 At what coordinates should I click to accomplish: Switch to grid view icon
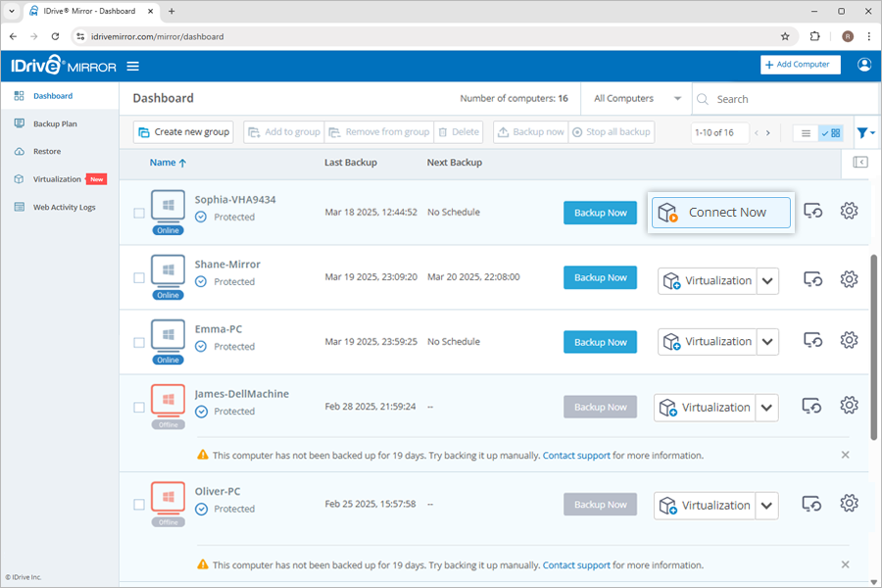coord(831,133)
